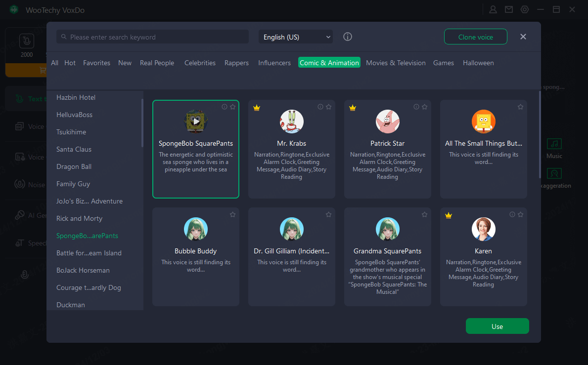Open the account profile icon in title bar
This screenshot has width=588, height=365.
[493, 9]
